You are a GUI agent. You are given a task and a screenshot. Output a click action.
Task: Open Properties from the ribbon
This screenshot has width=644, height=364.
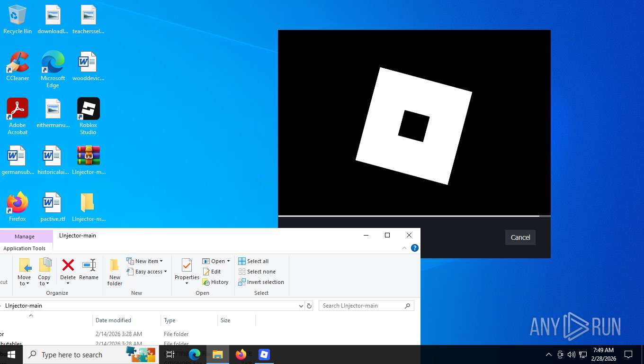click(187, 272)
